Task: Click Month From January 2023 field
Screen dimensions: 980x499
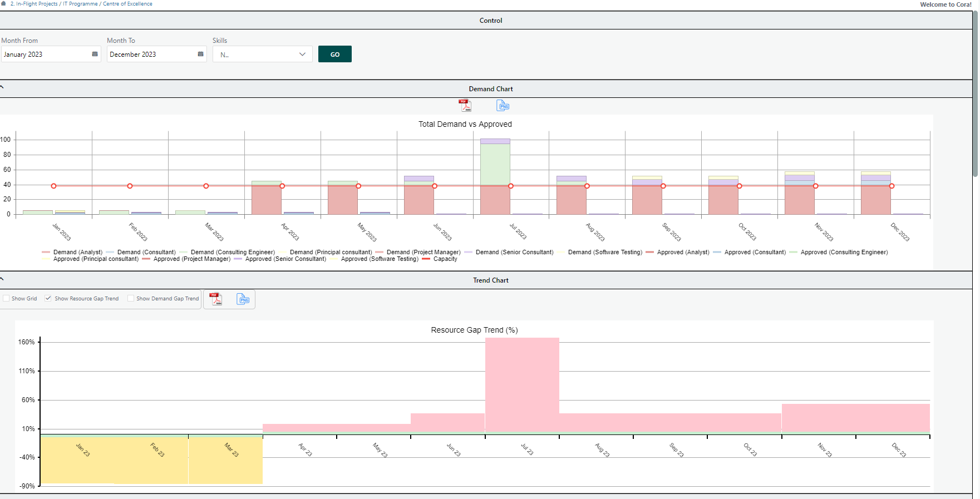Action: pyautogui.click(x=51, y=54)
